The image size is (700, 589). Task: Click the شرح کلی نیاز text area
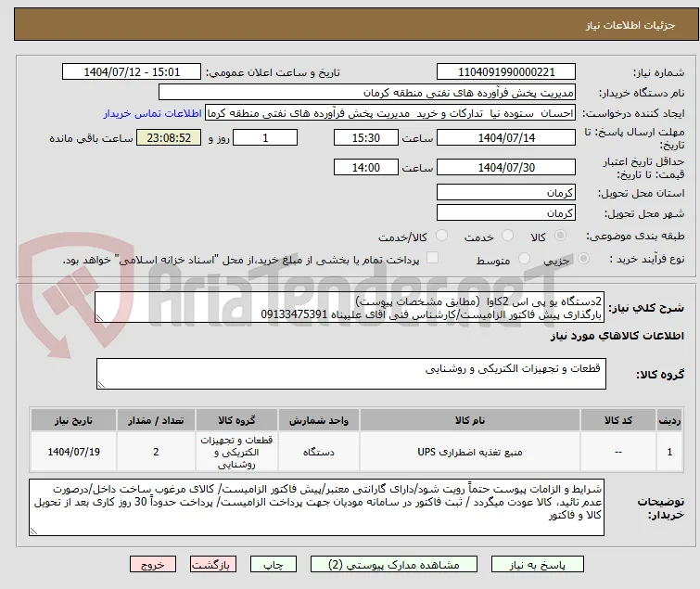(350, 307)
